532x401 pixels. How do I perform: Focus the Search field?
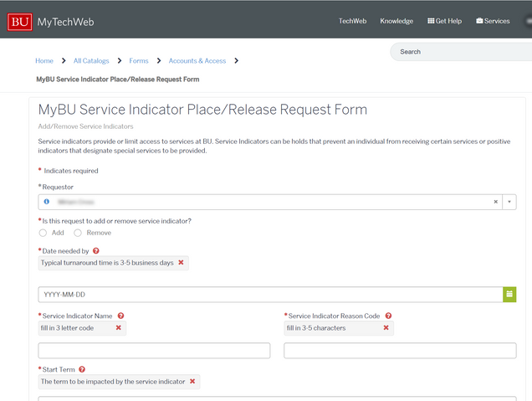point(462,52)
